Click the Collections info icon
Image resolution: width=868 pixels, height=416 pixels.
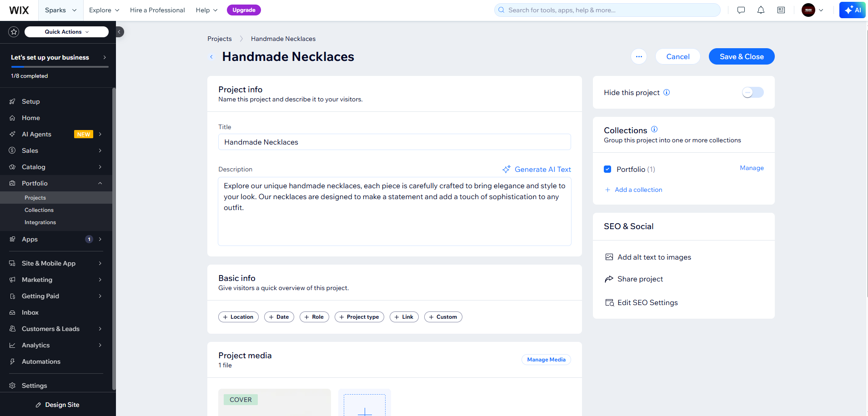[x=654, y=129]
